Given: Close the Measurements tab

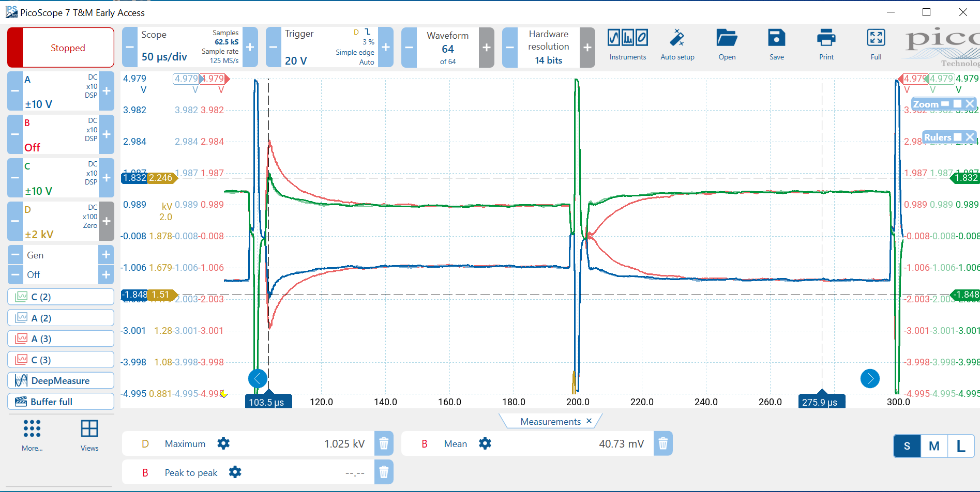Looking at the screenshot, I should pos(589,421).
